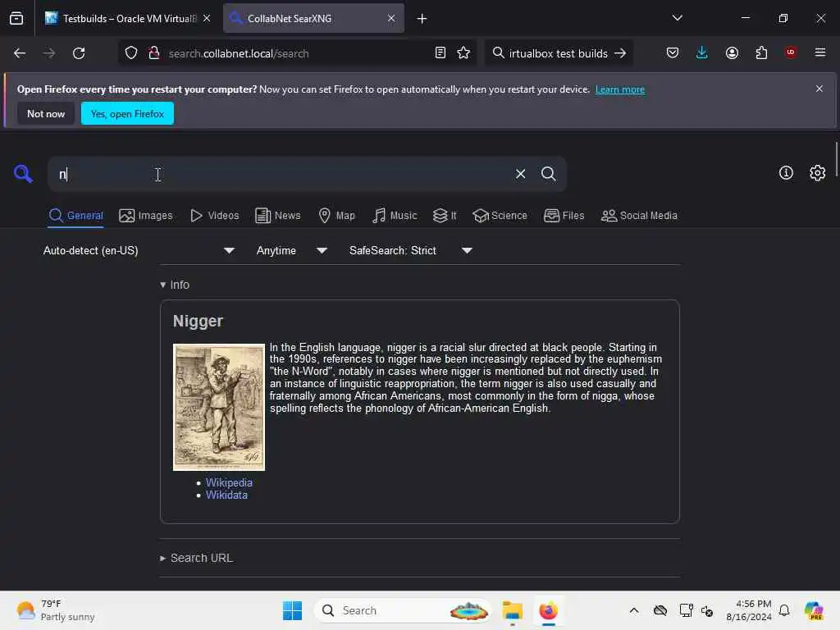Viewport: 840px width, 630px height.
Task: Submit the browser search bar arrow
Action: tap(620, 53)
